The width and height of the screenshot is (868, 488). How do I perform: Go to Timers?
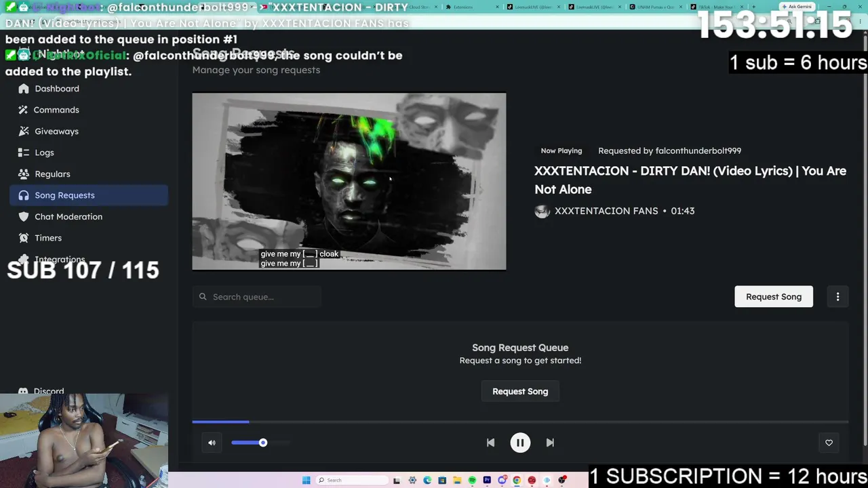point(89,238)
